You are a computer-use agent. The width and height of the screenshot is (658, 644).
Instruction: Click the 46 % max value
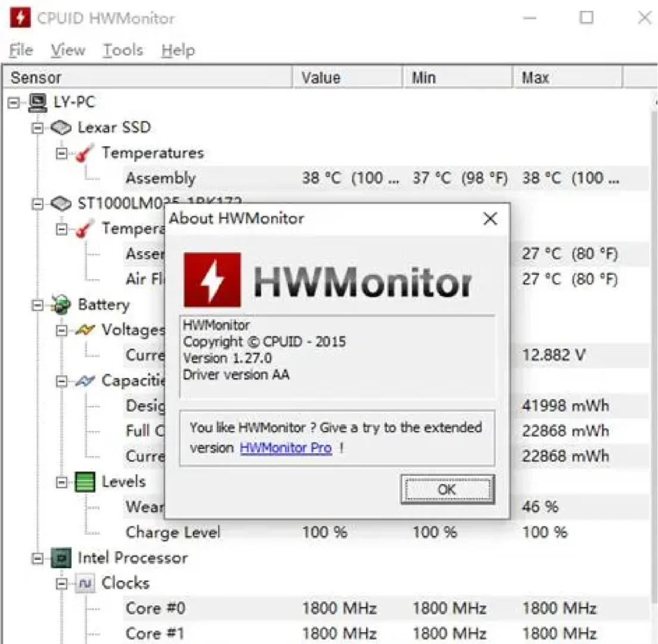coord(540,507)
